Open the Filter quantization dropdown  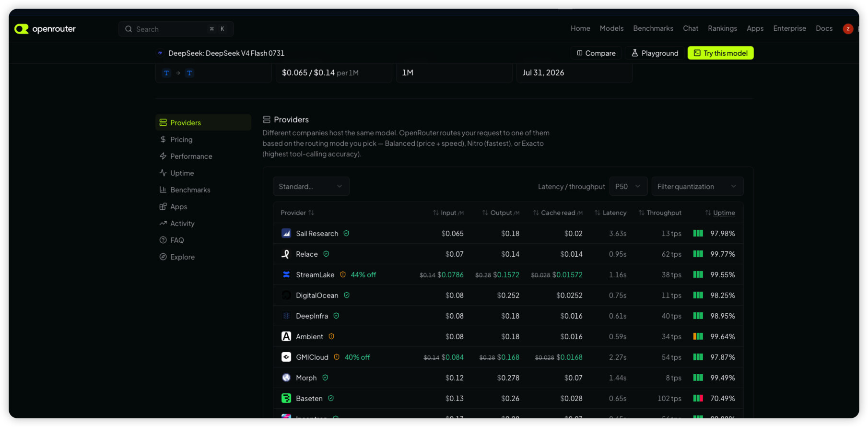[697, 186]
